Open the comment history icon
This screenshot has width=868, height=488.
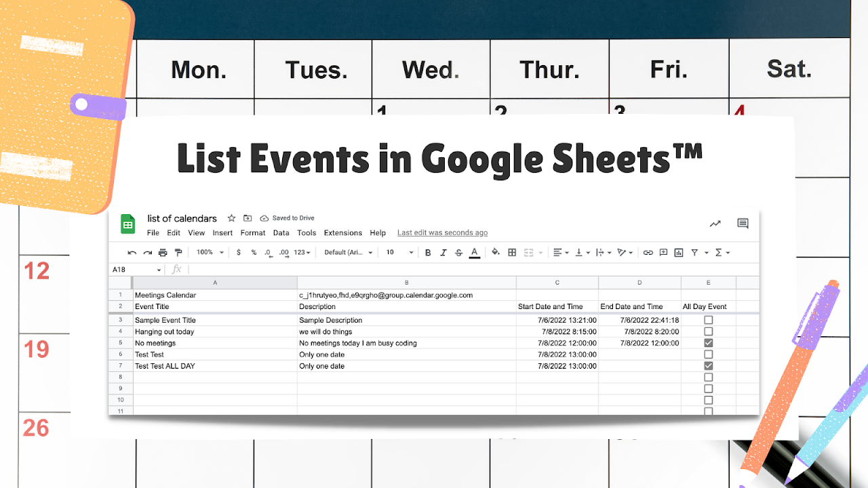point(743,224)
